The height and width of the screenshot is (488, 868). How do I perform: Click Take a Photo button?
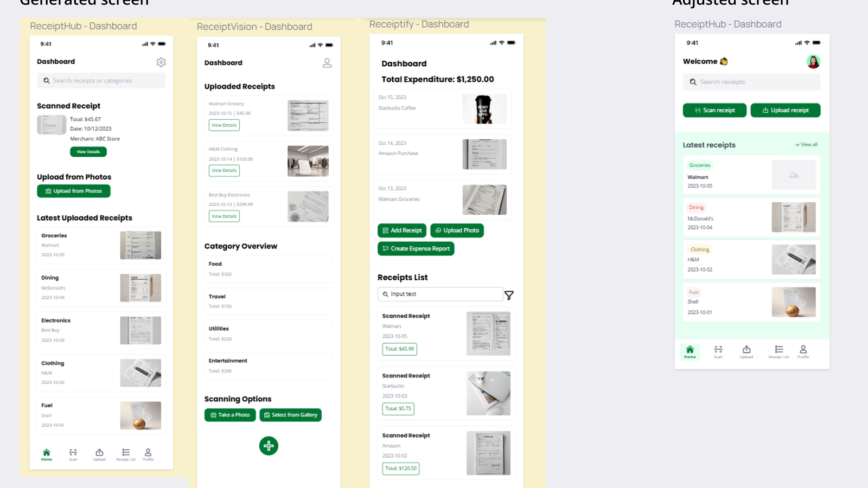[230, 415]
